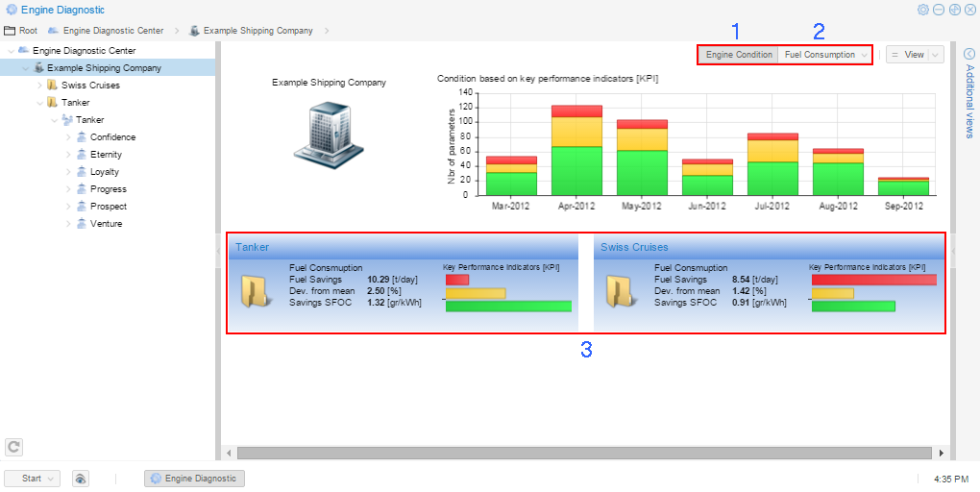Screen dimensions: 980x492
Task: Click the breadcrumb arrow after Example Shipping Company
Action: 327,31
